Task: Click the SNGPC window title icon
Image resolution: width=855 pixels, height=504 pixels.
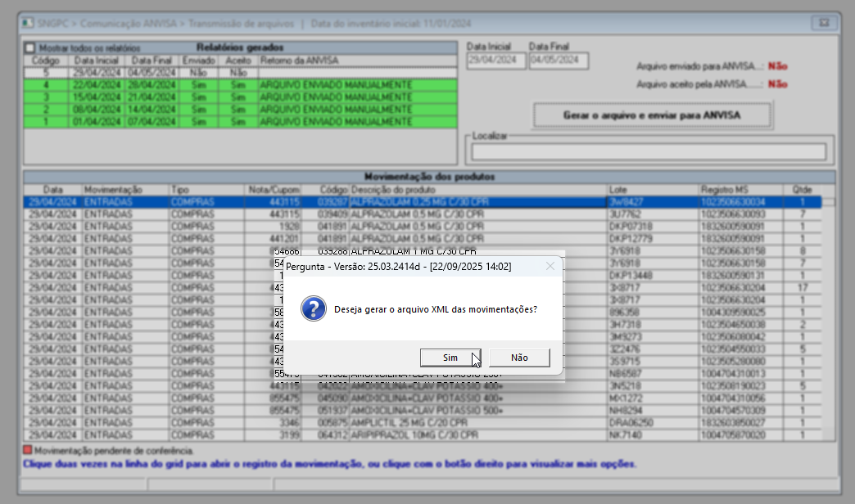Action: click(27, 24)
